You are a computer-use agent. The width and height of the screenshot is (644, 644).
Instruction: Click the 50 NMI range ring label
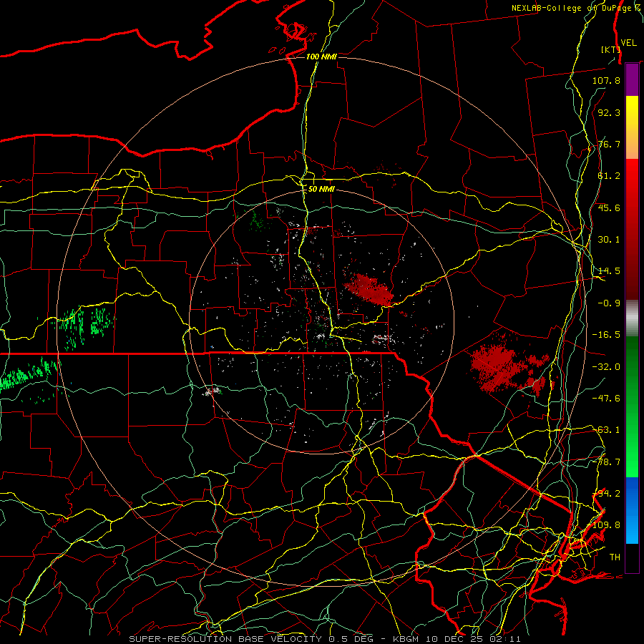coord(321,190)
